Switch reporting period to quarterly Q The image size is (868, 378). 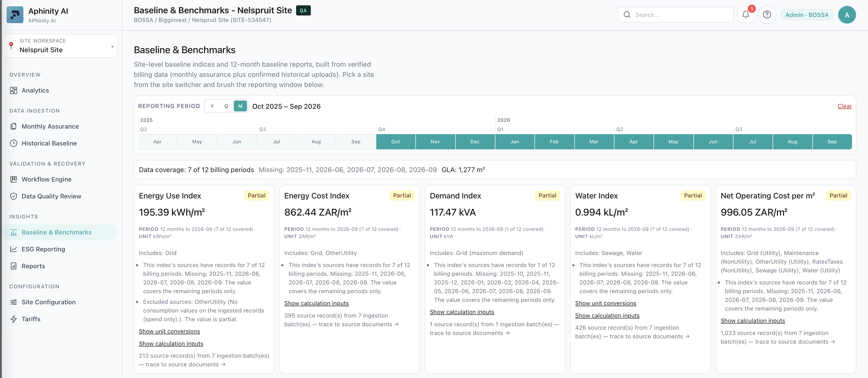coord(226,106)
